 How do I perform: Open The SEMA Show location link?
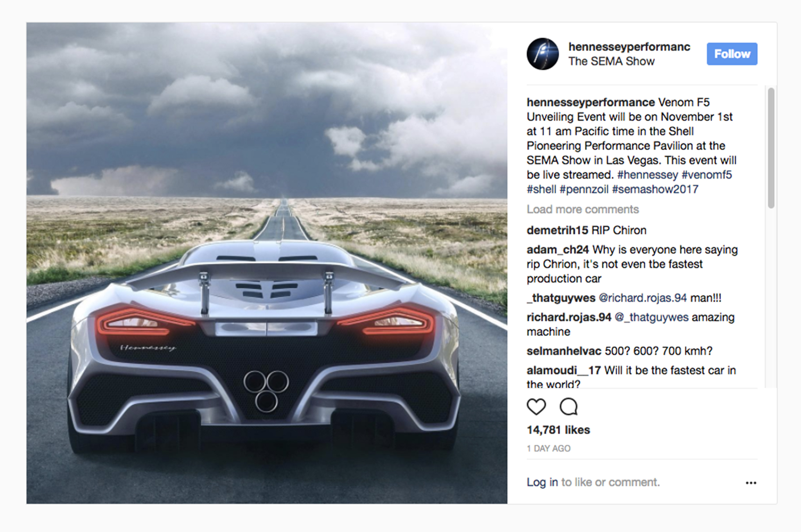pos(611,61)
